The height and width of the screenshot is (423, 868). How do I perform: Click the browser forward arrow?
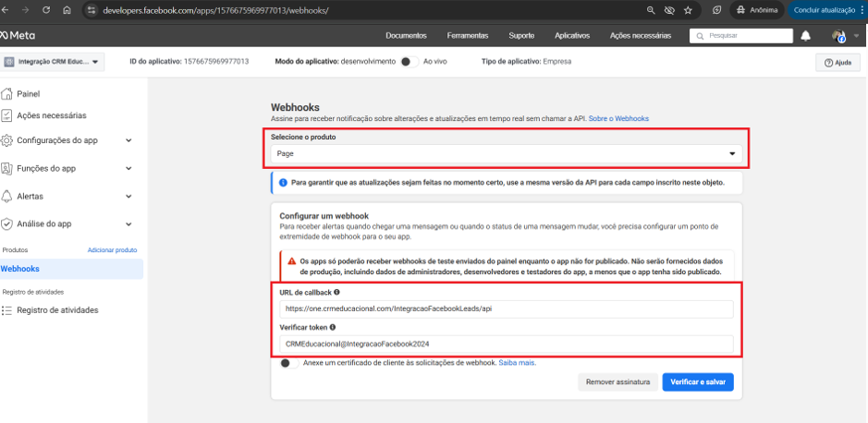(x=26, y=10)
